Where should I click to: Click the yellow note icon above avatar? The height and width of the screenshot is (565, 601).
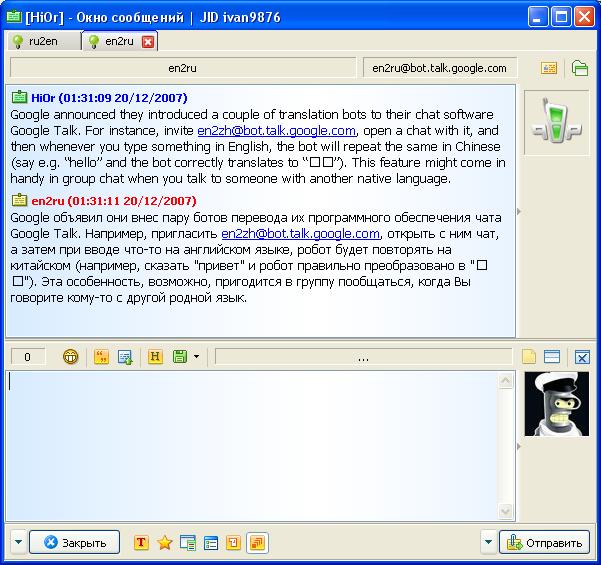point(530,356)
